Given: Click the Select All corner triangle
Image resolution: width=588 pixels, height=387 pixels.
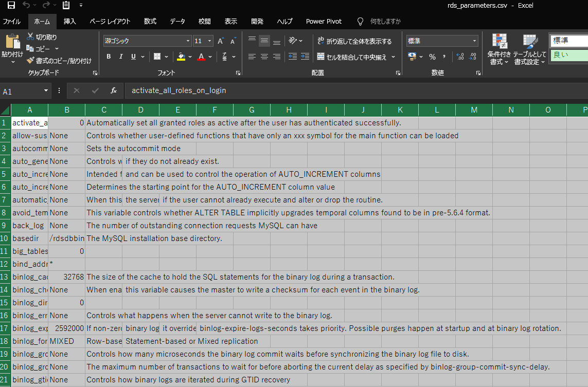Looking at the screenshot, I should [5, 110].
